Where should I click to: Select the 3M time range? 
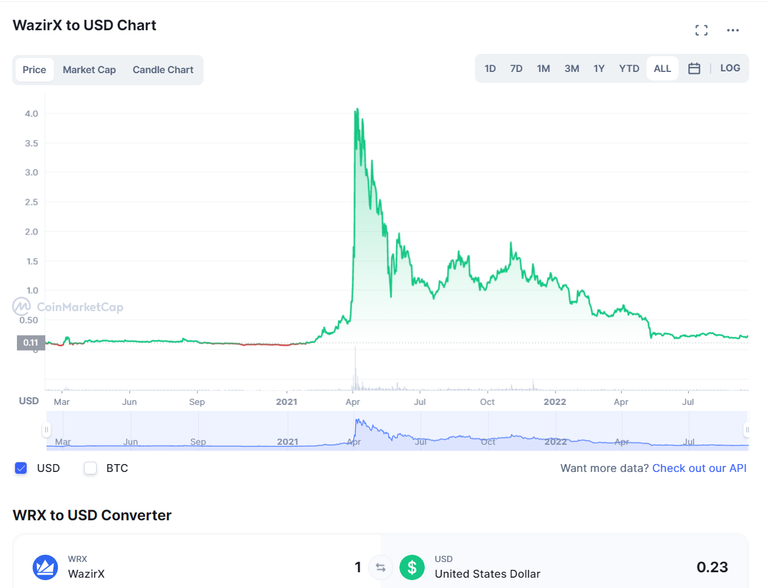click(572, 69)
